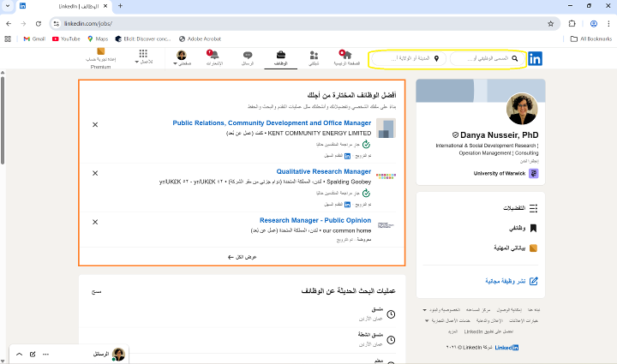Expand the privacy and terms footer dropdown
This screenshot has height=364, width=617.
pyautogui.click(x=440, y=310)
